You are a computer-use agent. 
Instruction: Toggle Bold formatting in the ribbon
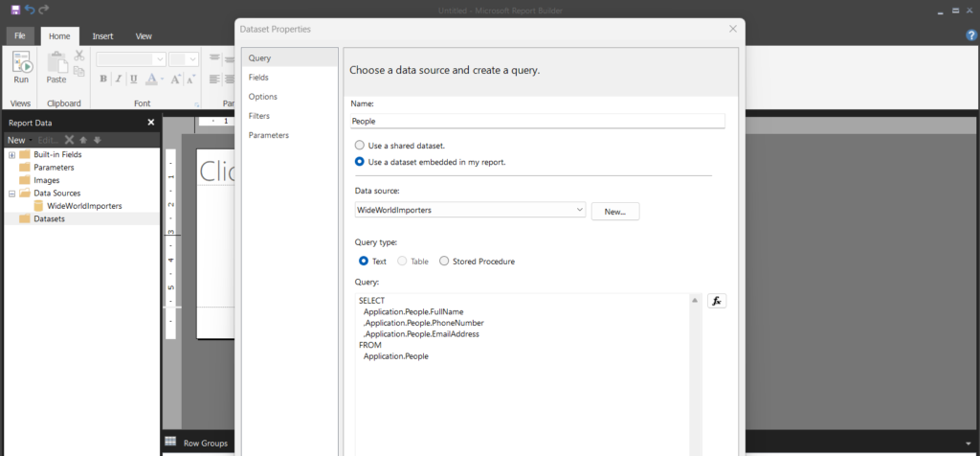pyautogui.click(x=103, y=79)
